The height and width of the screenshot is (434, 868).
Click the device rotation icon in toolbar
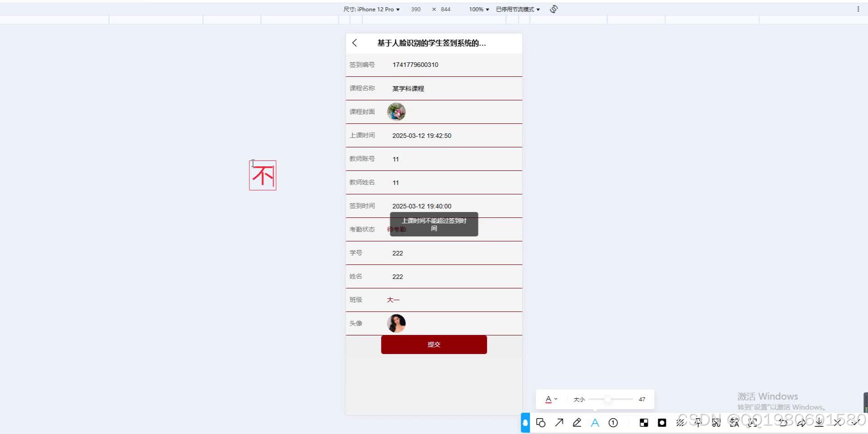553,9
